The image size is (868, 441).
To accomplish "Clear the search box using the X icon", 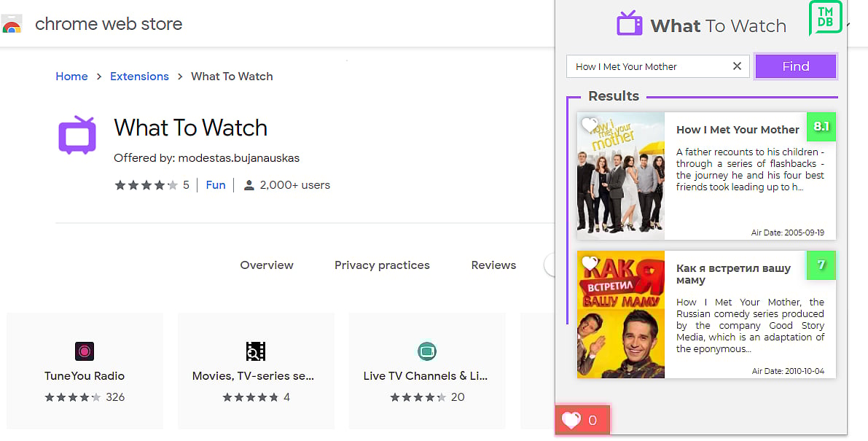I will point(736,66).
